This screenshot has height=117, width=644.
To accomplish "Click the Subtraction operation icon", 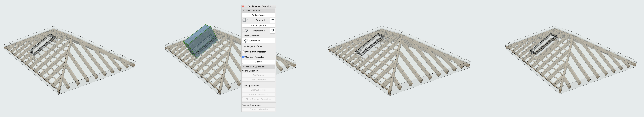I will coord(245,41).
